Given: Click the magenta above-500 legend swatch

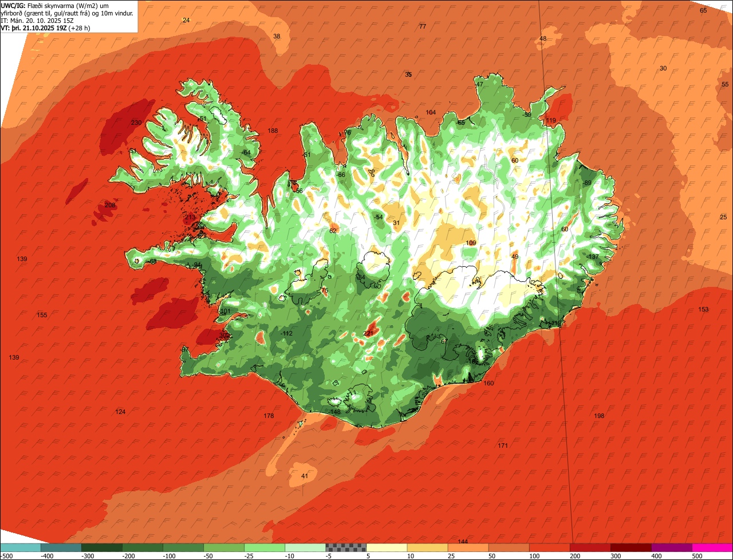Looking at the screenshot, I should tap(712, 547).
